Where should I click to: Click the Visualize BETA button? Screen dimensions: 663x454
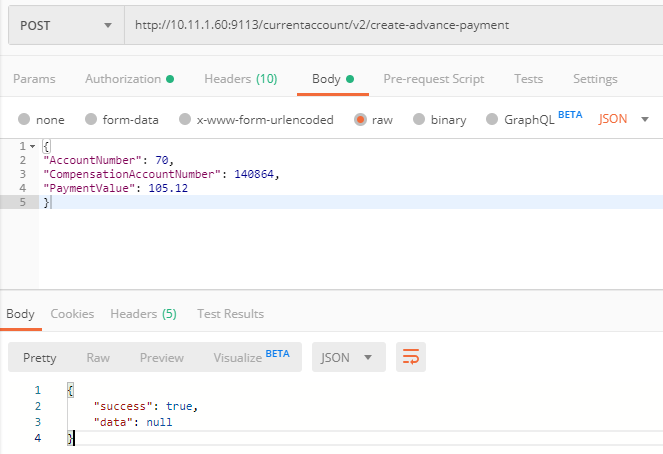pyautogui.click(x=250, y=357)
